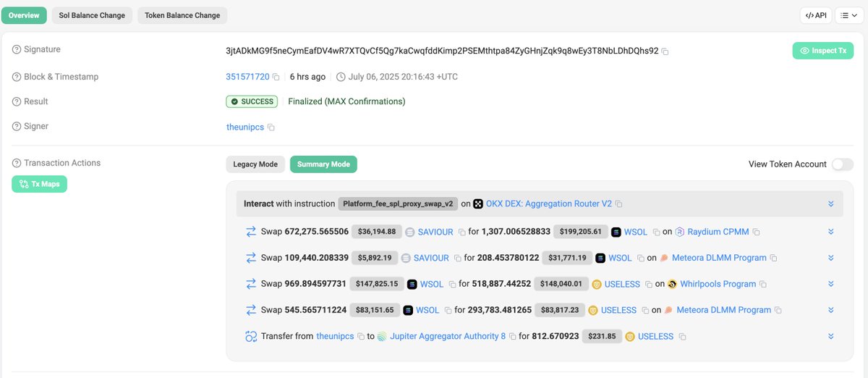Open the Overview tab
The width and height of the screenshot is (868, 378).
[x=24, y=15]
